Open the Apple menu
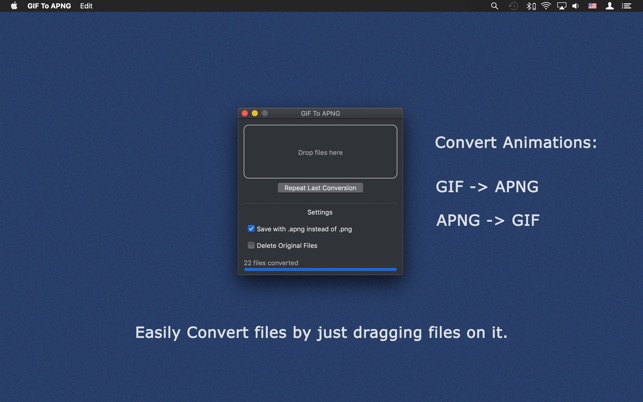The image size is (643, 402). [14, 6]
